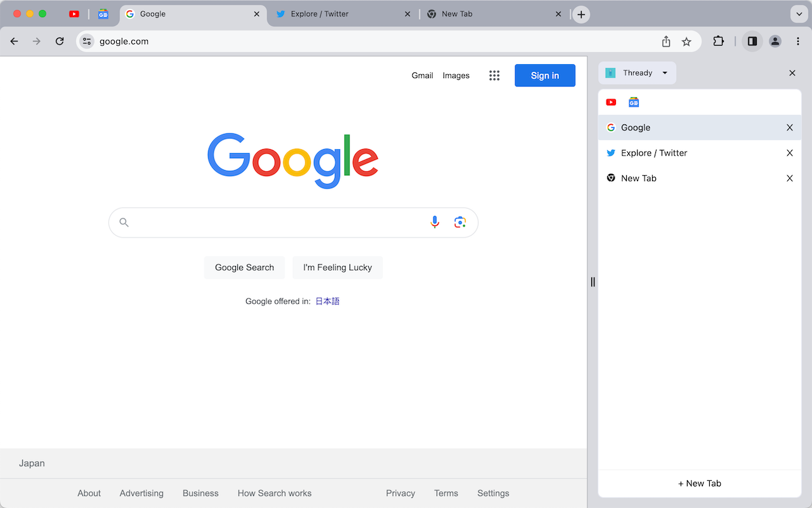Switch Google to 日本語
Viewport: 812px width, 508px height.
[x=327, y=301]
